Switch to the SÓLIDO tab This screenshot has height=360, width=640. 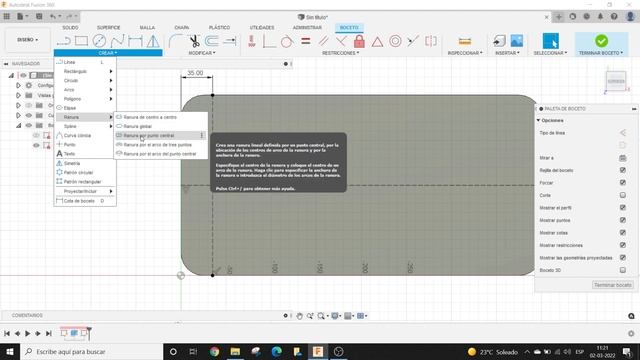(70, 28)
